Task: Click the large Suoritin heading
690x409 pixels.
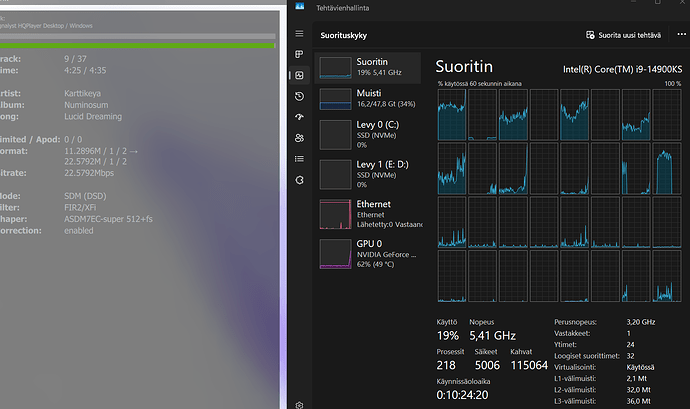Action: point(464,66)
